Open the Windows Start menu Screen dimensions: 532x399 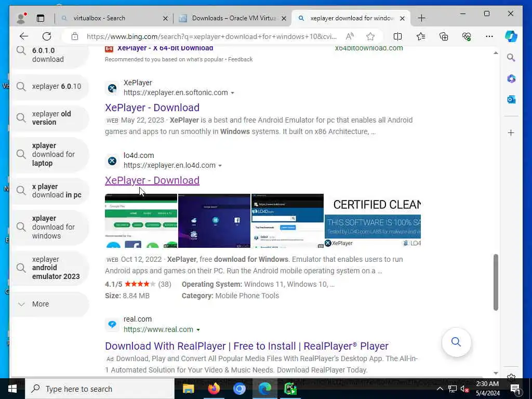pos(12,389)
